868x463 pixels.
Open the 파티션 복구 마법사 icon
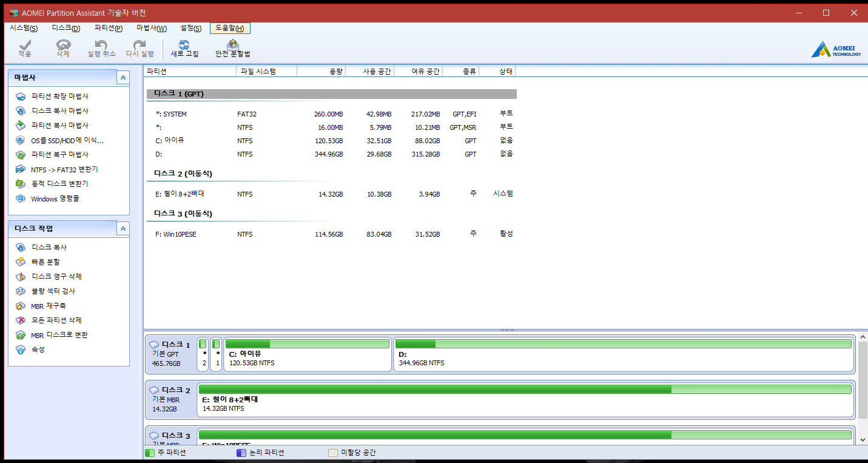click(x=21, y=155)
